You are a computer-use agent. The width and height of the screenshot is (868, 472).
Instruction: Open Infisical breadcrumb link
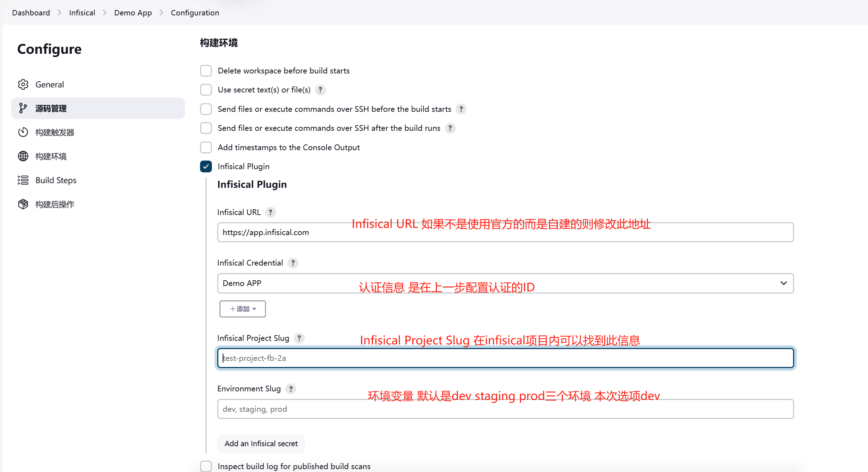[x=82, y=13]
